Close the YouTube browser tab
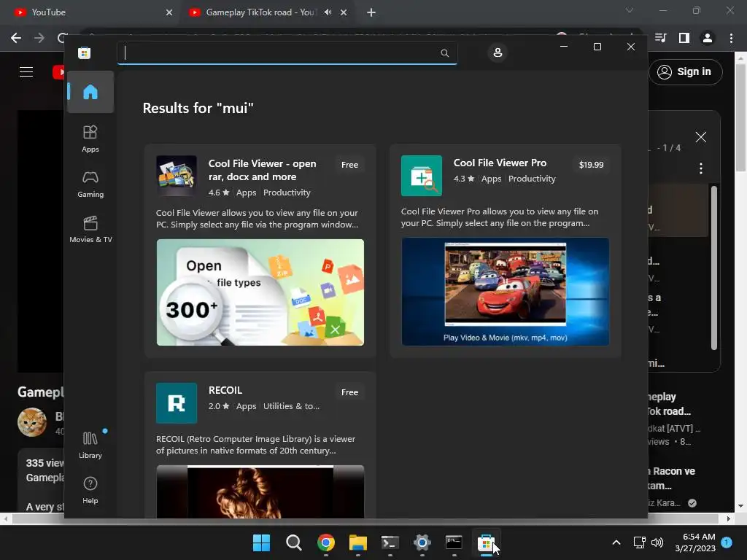The height and width of the screenshot is (560, 747). (x=169, y=12)
